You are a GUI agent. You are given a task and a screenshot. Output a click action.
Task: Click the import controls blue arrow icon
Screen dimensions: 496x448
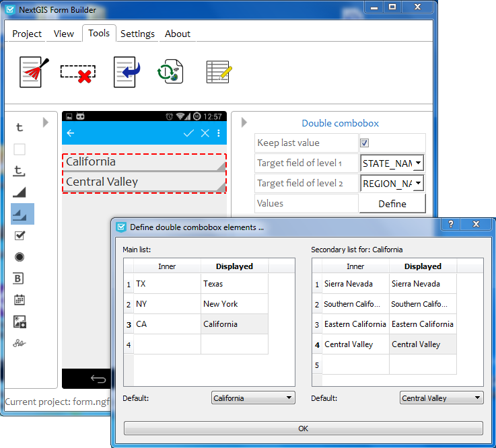click(x=127, y=72)
